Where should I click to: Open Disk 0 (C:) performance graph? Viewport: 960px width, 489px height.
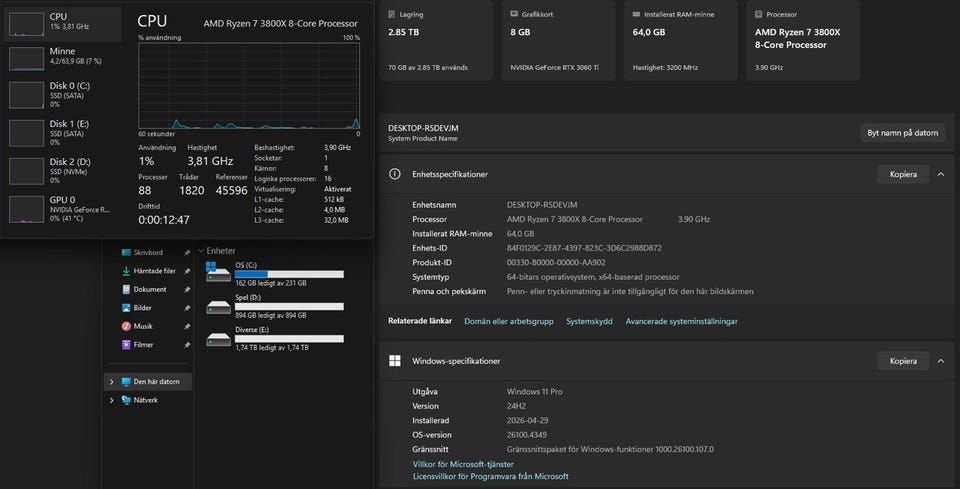coord(62,95)
